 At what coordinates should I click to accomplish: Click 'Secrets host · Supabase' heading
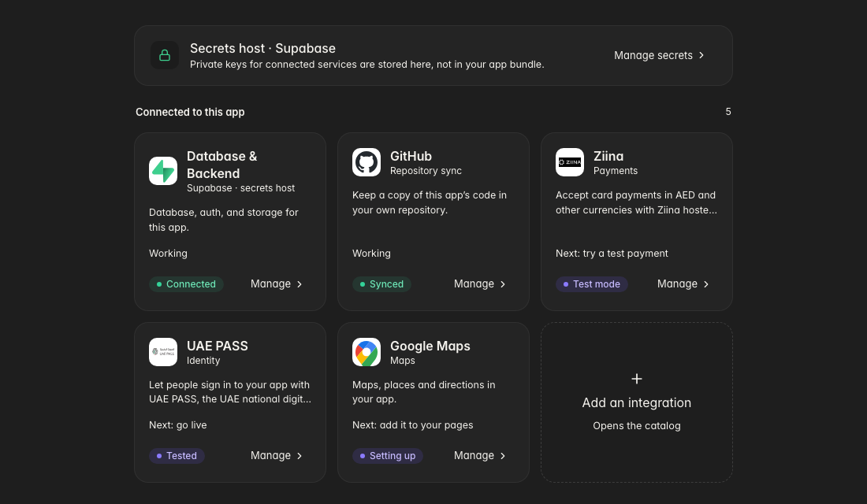click(x=262, y=49)
